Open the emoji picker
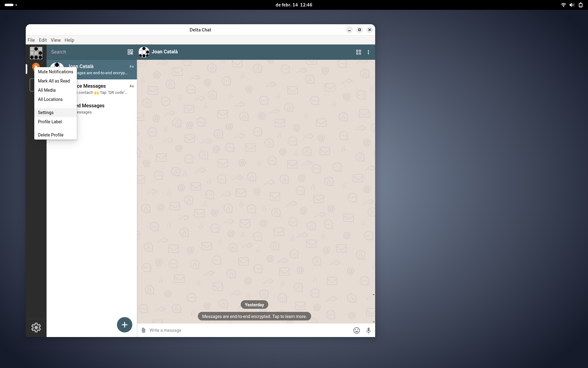 [356, 330]
